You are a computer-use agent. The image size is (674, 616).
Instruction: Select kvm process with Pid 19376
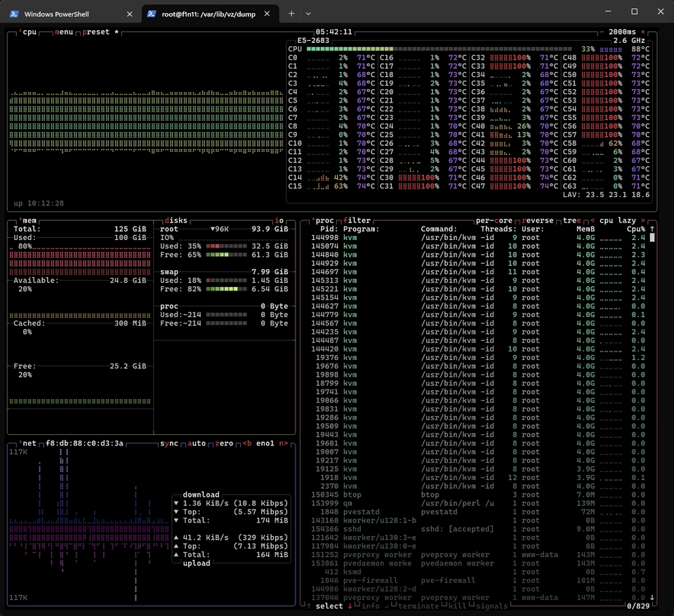click(478, 358)
